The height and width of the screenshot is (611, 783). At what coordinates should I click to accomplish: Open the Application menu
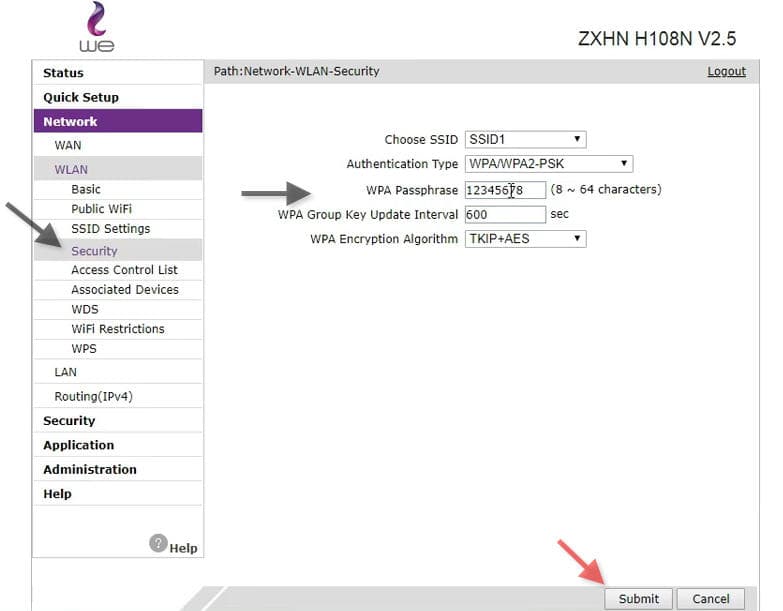(x=118, y=445)
